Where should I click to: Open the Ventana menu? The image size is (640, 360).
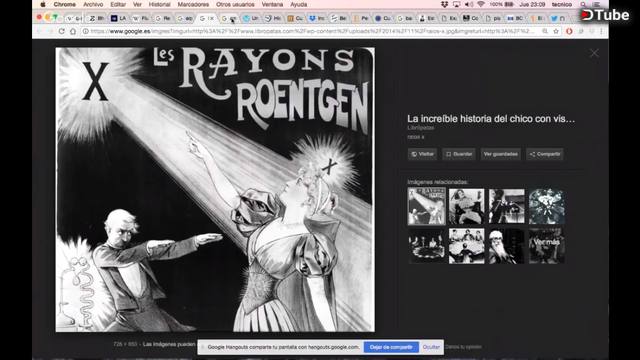(272, 4)
